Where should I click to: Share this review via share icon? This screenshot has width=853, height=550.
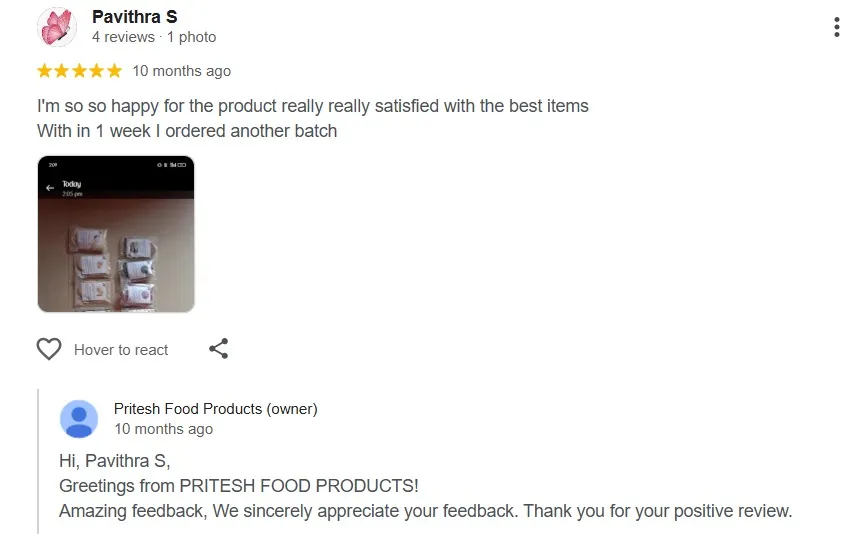tap(219, 349)
